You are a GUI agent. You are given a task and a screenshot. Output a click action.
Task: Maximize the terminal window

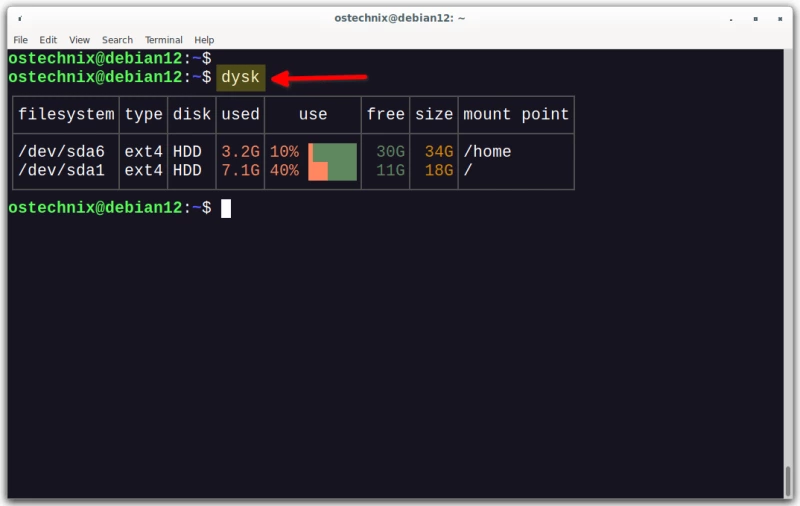756,19
